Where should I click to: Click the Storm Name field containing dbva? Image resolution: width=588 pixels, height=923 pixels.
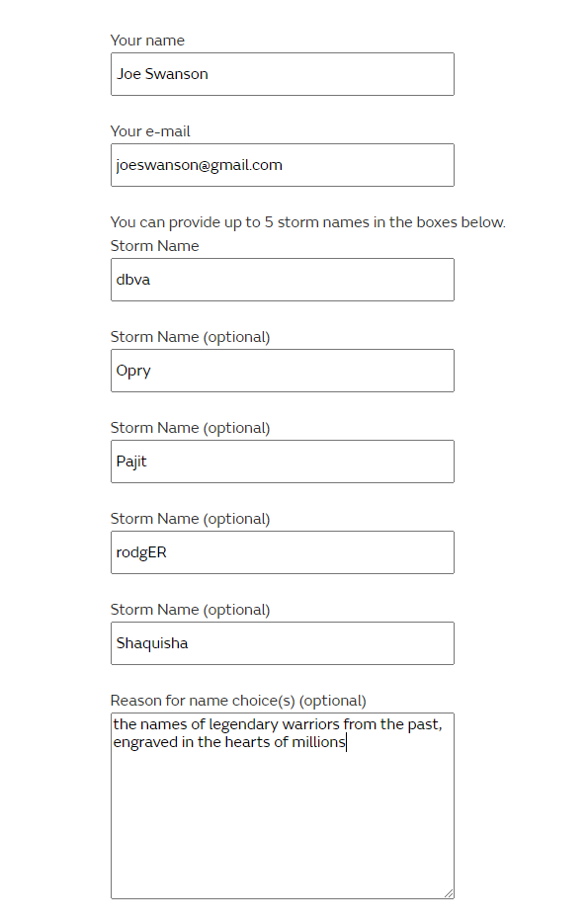(x=283, y=280)
